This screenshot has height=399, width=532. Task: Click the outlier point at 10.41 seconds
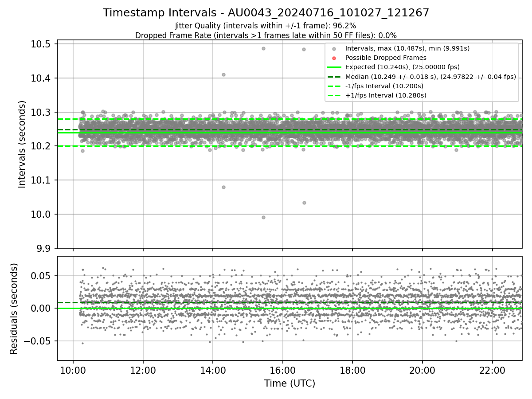pyautogui.click(x=223, y=74)
